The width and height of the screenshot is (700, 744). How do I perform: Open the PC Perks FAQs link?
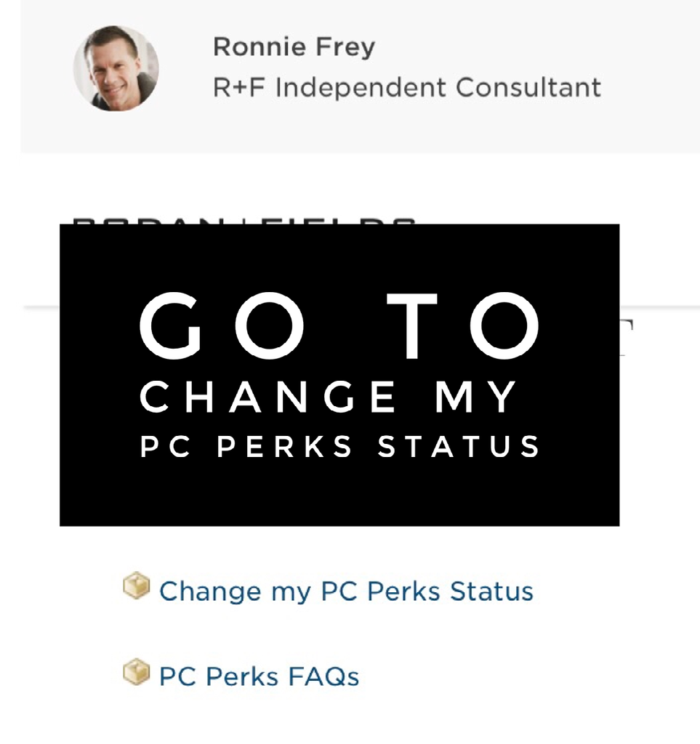pos(259,676)
